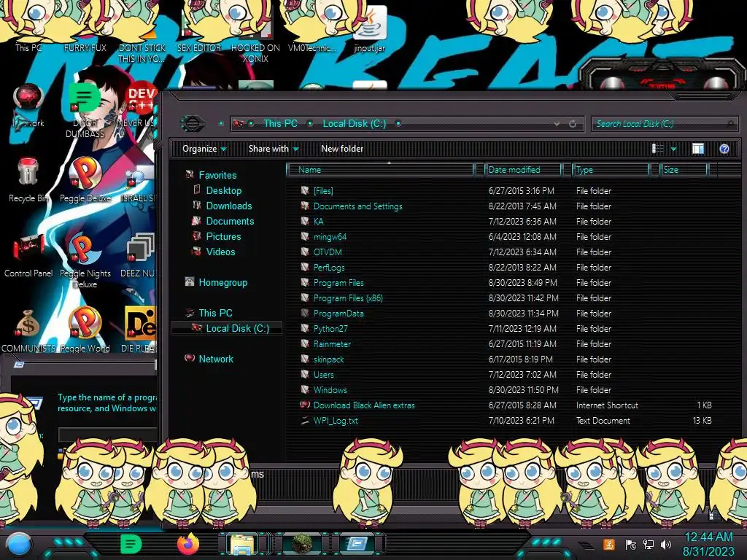Open the Organize dropdown menu
The height and width of the screenshot is (560, 747).
(x=204, y=149)
